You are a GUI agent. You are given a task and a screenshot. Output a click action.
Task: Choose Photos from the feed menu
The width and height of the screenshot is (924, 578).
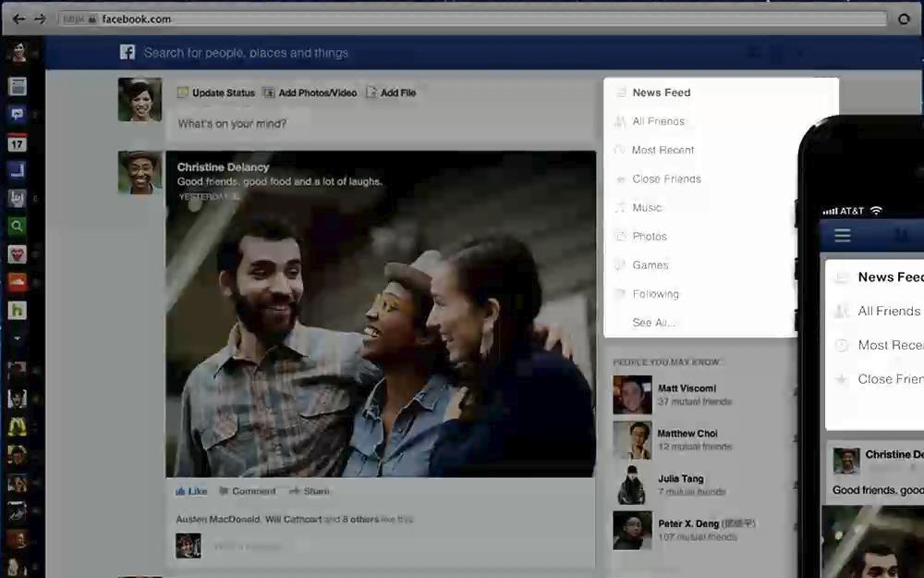point(650,237)
